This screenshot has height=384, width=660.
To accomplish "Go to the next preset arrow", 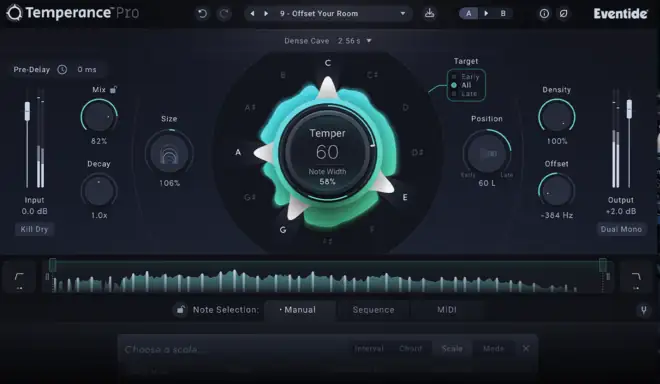I will tap(266, 13).
